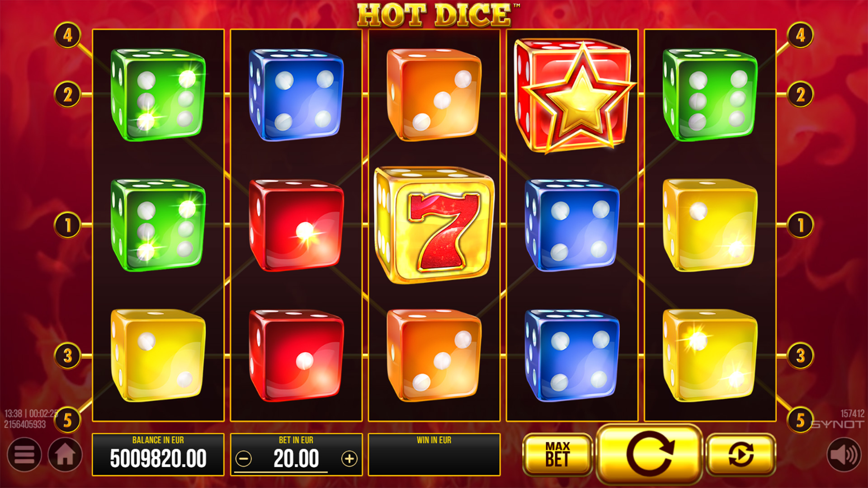Select payline 5 marker on left
Image resolution: width=868 pixels, height=488 pixels.
[x=68, y=420]
